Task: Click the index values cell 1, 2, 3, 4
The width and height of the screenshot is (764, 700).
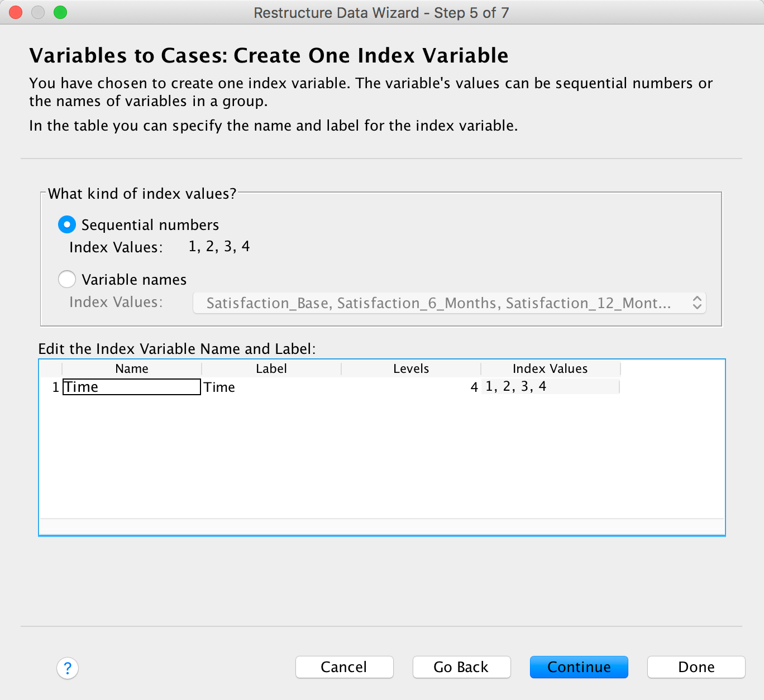Action: click(x=550, y=386)
